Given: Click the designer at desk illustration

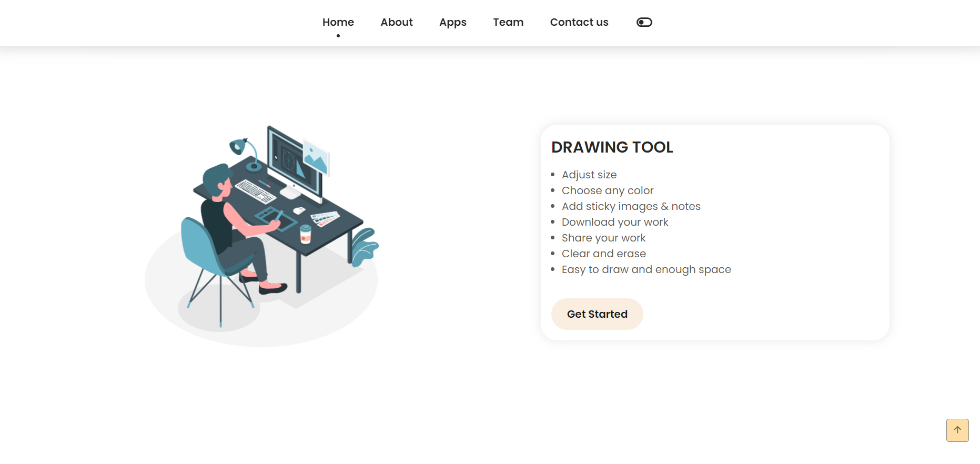Looking at the screenshot, I should point(261,236).
